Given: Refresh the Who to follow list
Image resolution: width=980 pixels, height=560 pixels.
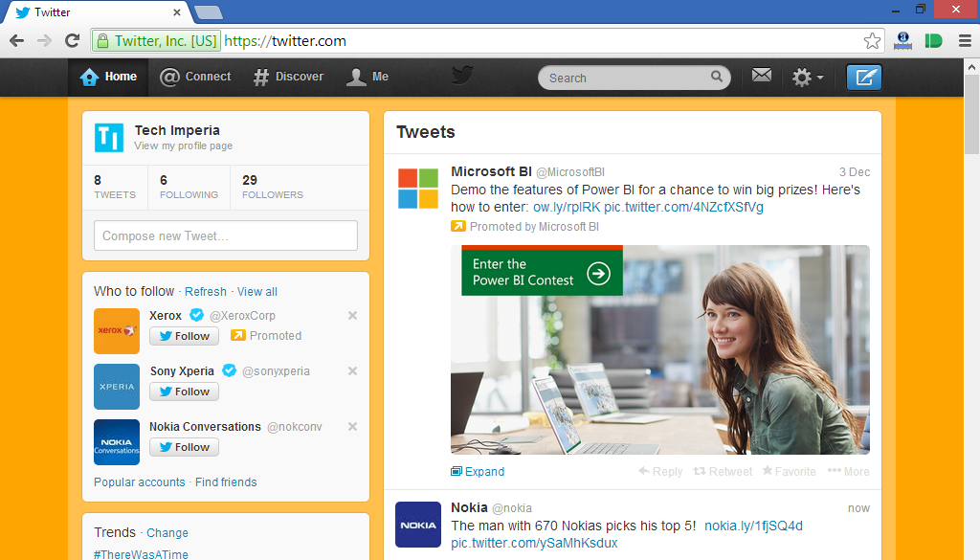Looking at the screenshot, I should [x=206, y=292].
